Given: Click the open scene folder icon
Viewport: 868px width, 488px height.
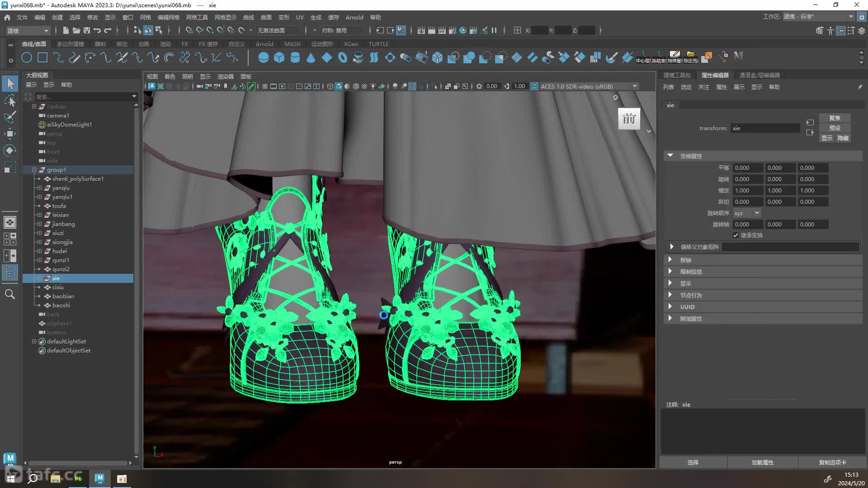Looking at the screenshot, I should 76,30.
